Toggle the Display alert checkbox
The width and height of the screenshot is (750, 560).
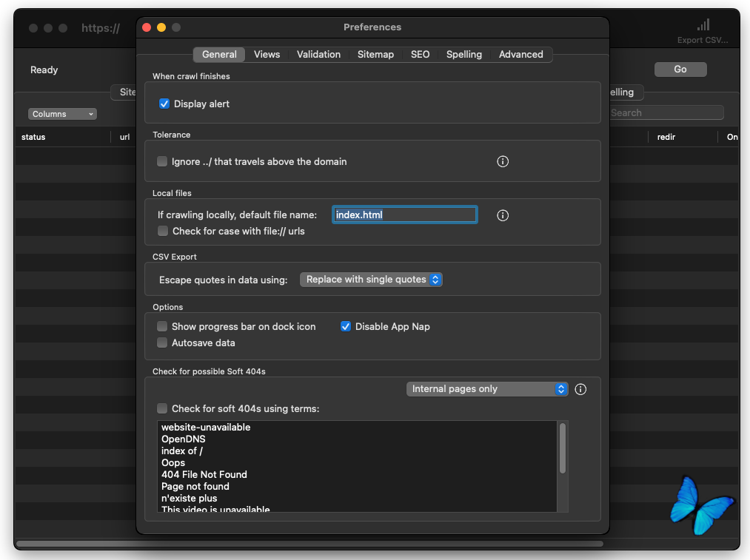click(164, 104)
